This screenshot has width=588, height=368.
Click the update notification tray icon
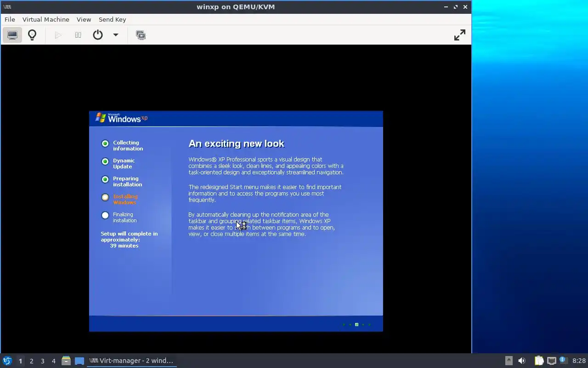(563, 360)
